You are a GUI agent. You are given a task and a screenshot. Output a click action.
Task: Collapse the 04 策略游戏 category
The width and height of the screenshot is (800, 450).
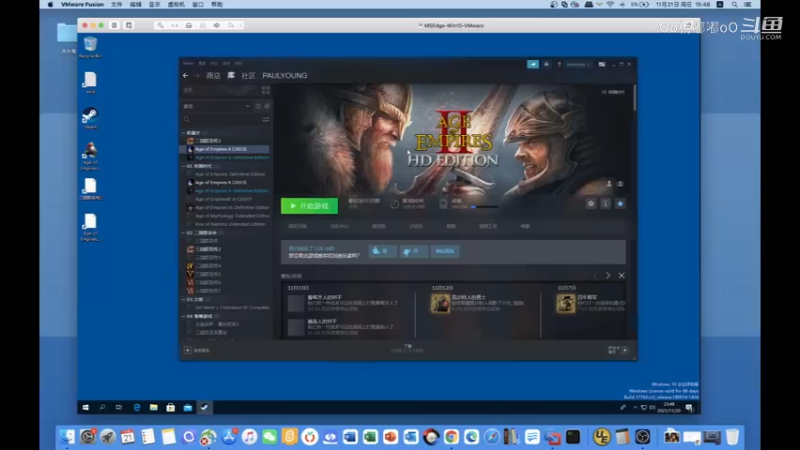184,316
